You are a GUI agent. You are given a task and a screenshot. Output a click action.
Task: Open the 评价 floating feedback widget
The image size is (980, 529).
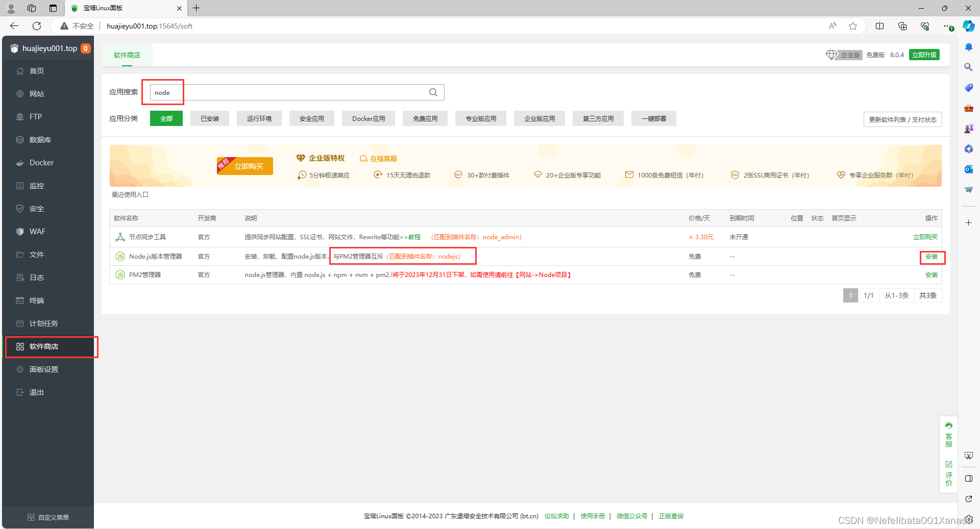click(949, 474)
